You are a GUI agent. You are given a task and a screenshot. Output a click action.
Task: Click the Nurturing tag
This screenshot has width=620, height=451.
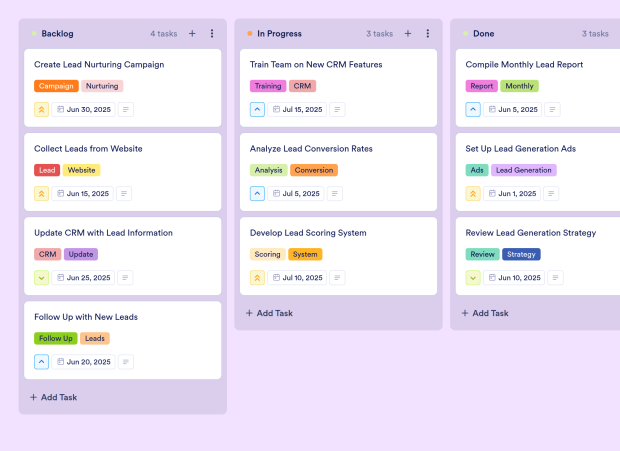click(x=102, y=86)
